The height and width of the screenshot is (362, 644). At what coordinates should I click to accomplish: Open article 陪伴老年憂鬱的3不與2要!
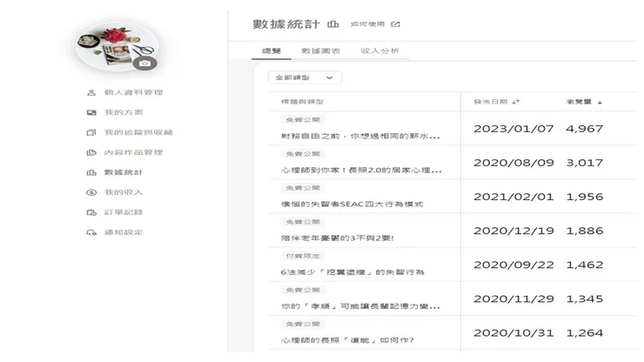click(x=338, y=238)
